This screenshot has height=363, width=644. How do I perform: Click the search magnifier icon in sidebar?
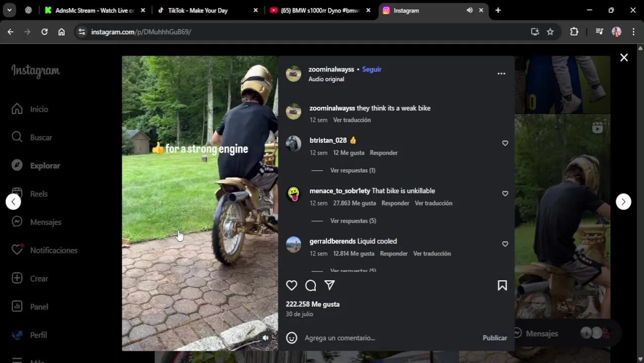tap(17, 137)
